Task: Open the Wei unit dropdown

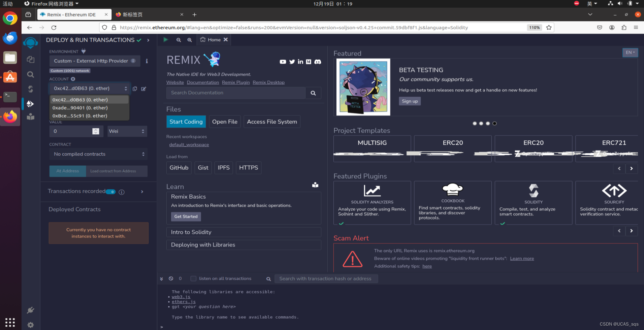Action: click(127, 131)
